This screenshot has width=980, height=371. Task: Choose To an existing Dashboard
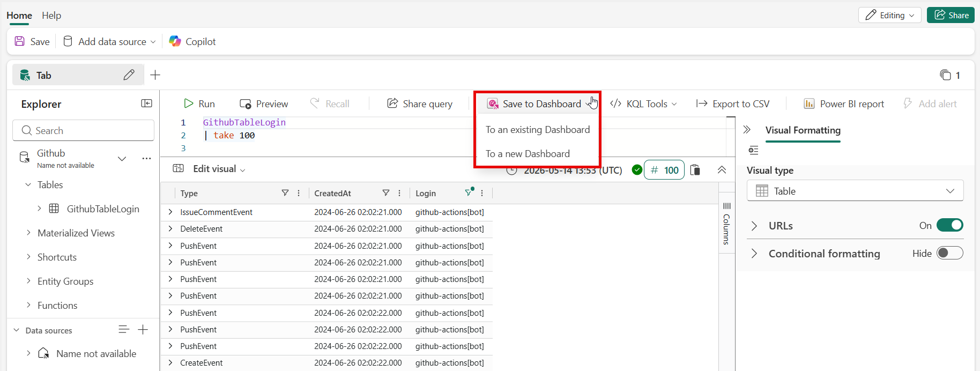coord(538,130)
